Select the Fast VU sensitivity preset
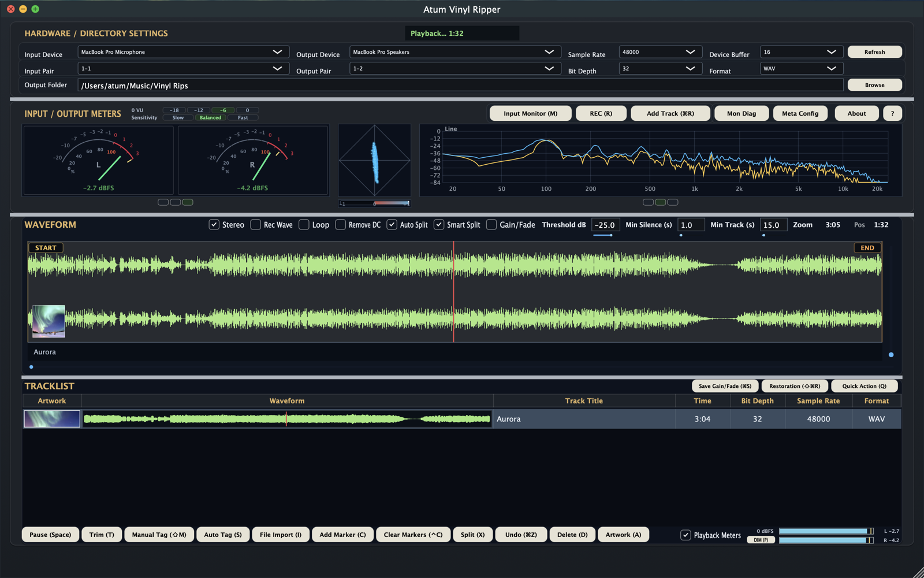The image size is (924, 578). 243,117
